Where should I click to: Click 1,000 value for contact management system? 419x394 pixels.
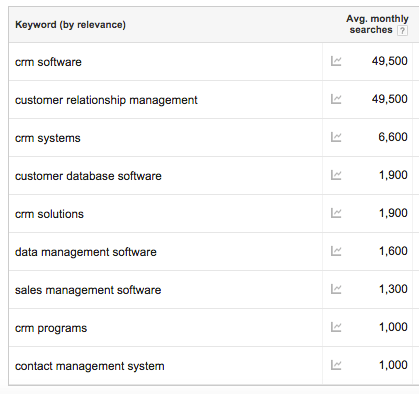(x=393, y=365)
